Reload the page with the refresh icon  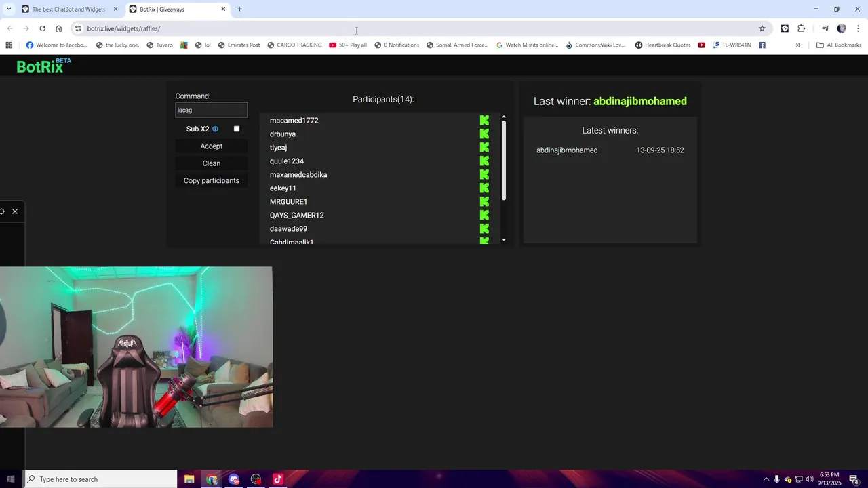point(42,28)
